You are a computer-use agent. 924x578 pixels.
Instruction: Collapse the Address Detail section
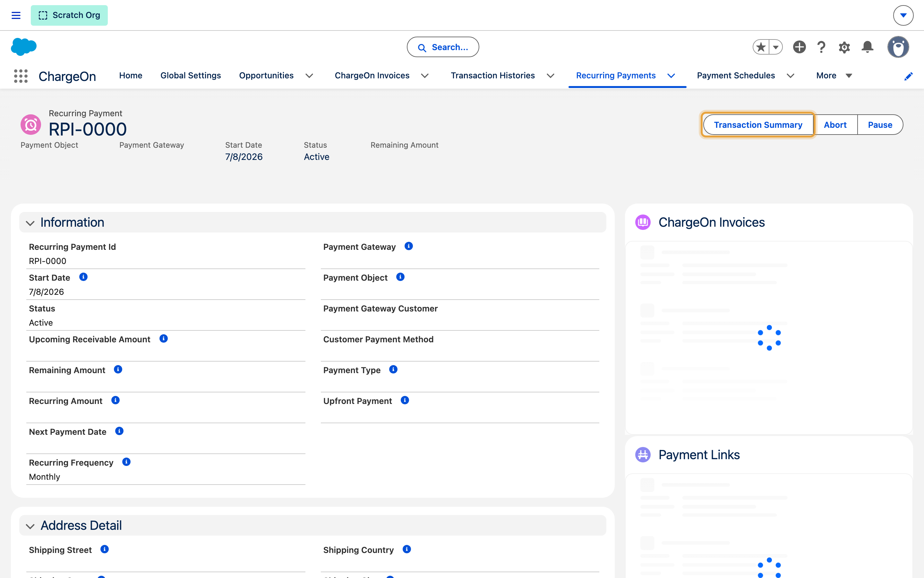[30, 526]
